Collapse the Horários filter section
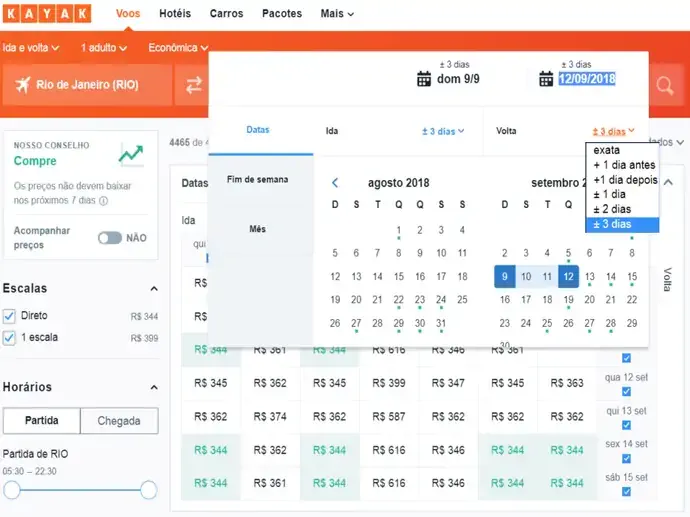Screen dimensions: 690x517 (154, 388)
